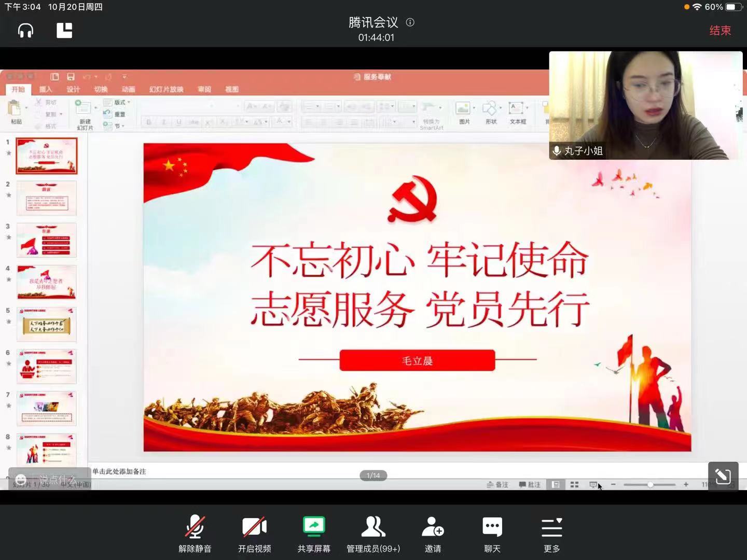
Task: Tap the headphones audio output icon
Action: pos(25,31)
